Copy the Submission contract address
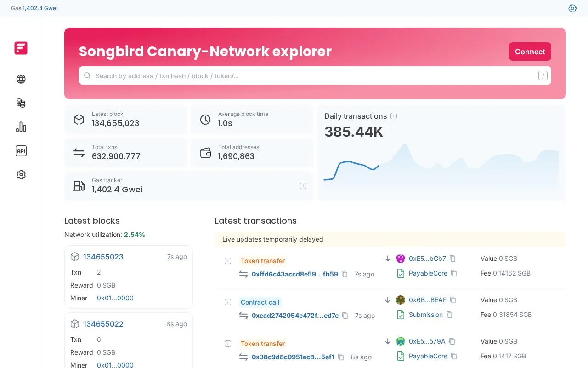 [x=449, y=315]
